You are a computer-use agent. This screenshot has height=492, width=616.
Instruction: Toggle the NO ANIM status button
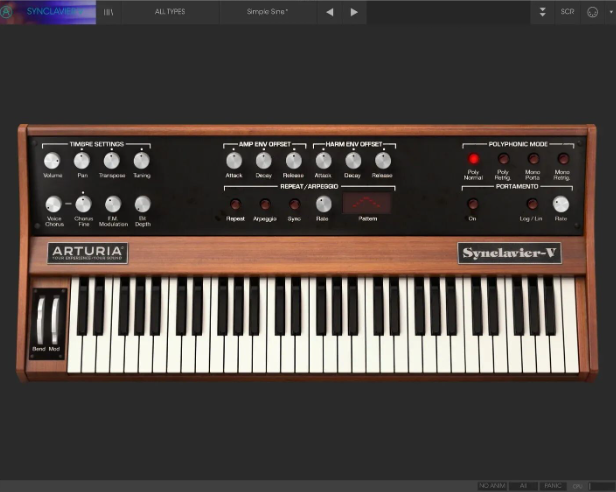pos(492,486)
